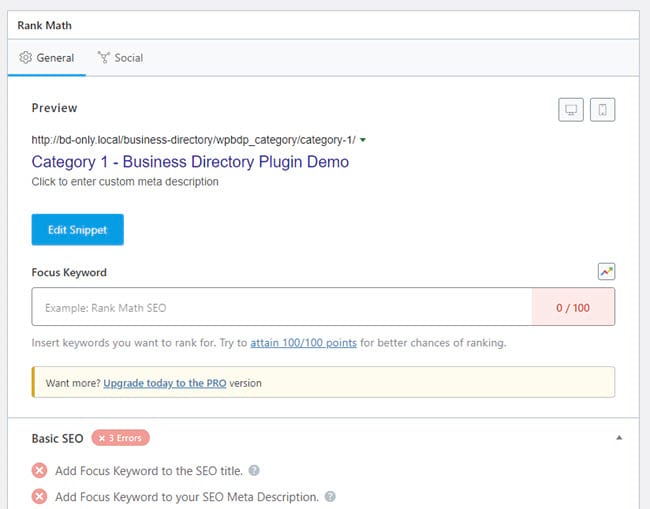Click the General tab gear icon
The image size is (650, 509).
pyautogui.click(x=26, y=58)
